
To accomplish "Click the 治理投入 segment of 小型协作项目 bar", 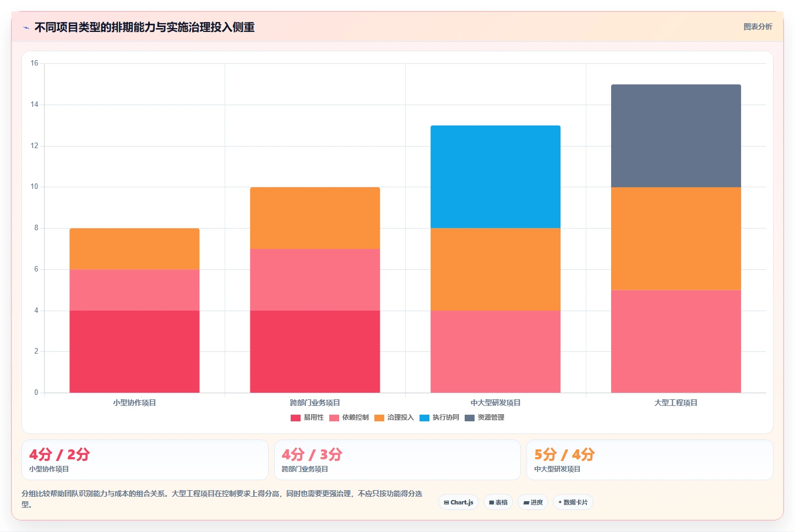I will coord(134,249).
